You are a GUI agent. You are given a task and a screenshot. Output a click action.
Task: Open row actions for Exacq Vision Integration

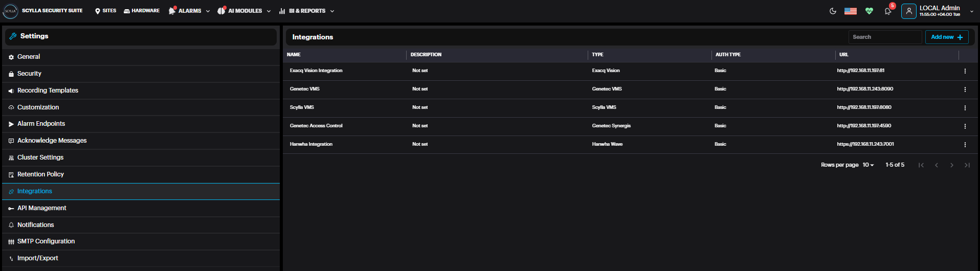pyautogui.click(x=965, y=71)
